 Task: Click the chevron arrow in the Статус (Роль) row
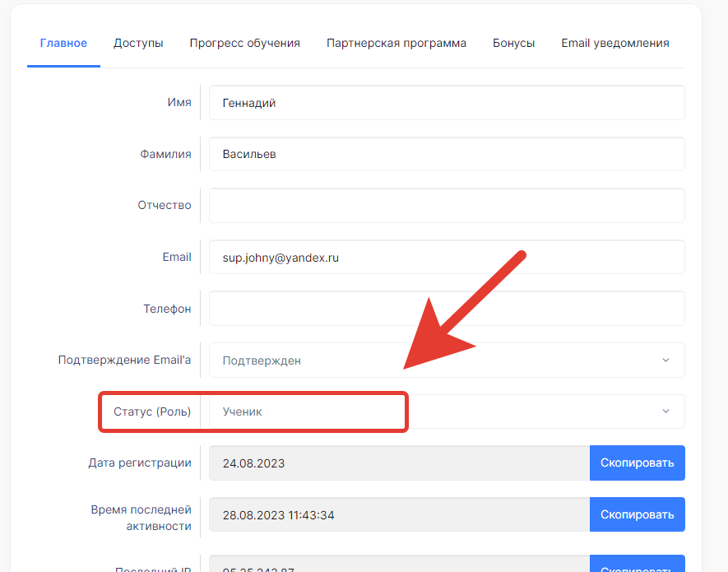coord(665,412)
